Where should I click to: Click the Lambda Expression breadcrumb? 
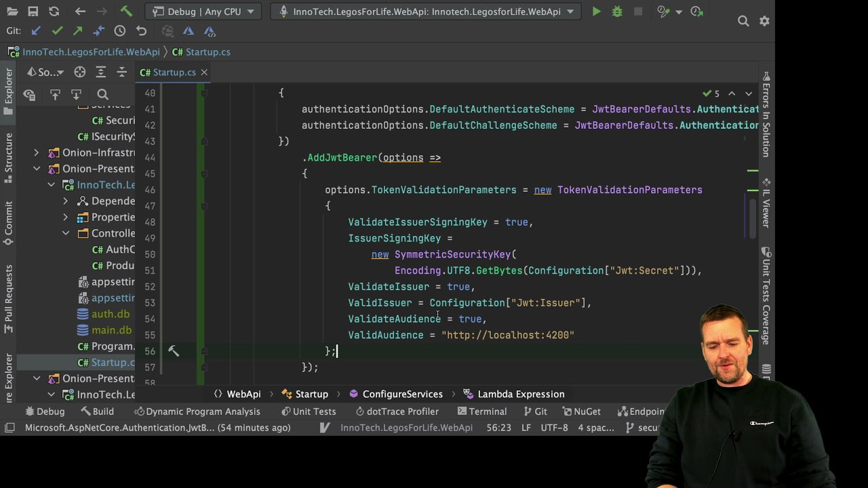coord(513,394)
